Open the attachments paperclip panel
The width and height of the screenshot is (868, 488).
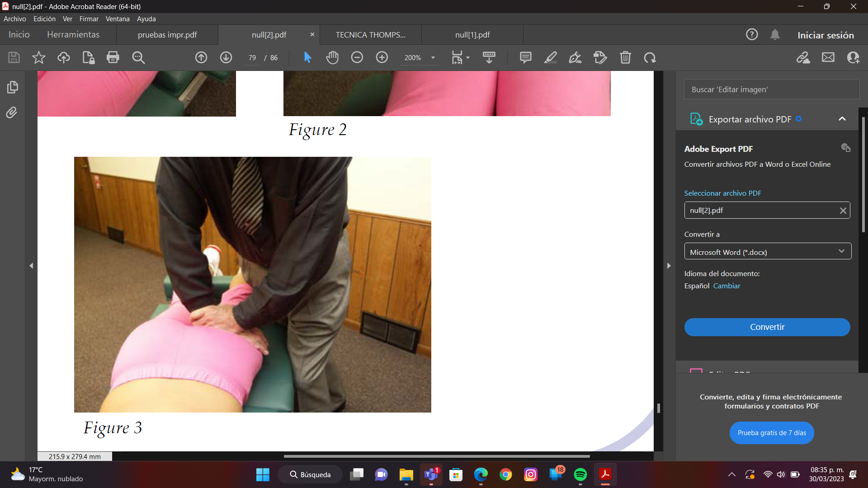[12, 113]
